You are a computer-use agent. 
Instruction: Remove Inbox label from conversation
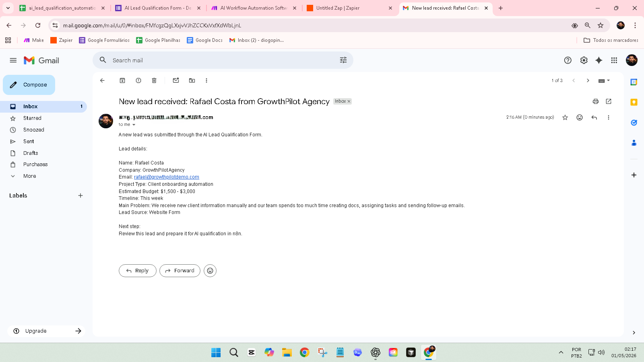[349, 101]
